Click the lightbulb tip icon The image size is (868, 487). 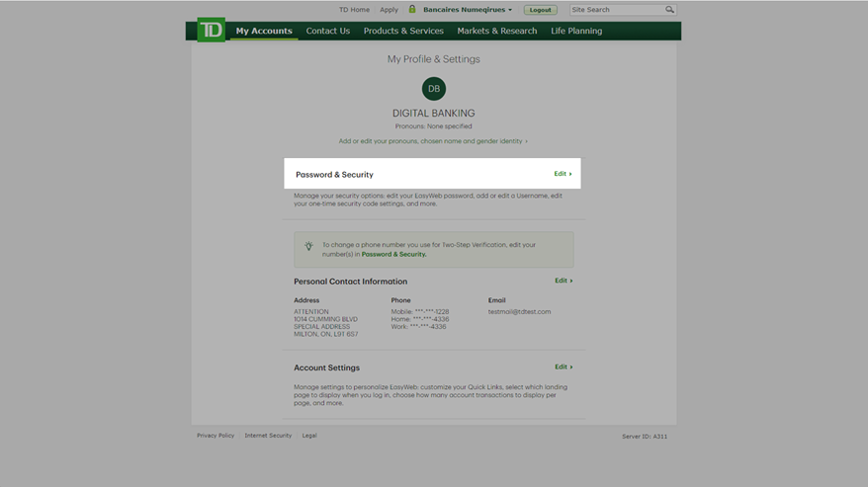[308, 246]
